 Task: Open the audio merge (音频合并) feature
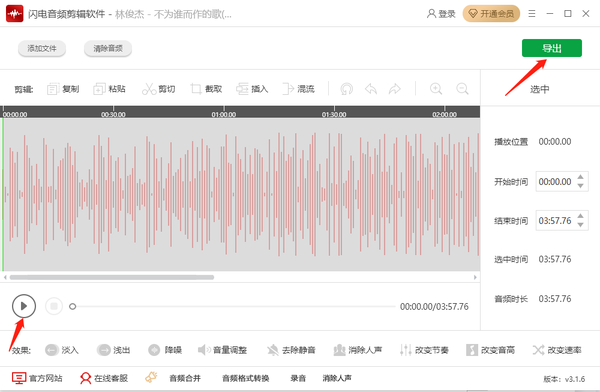[x=185, y=378]
